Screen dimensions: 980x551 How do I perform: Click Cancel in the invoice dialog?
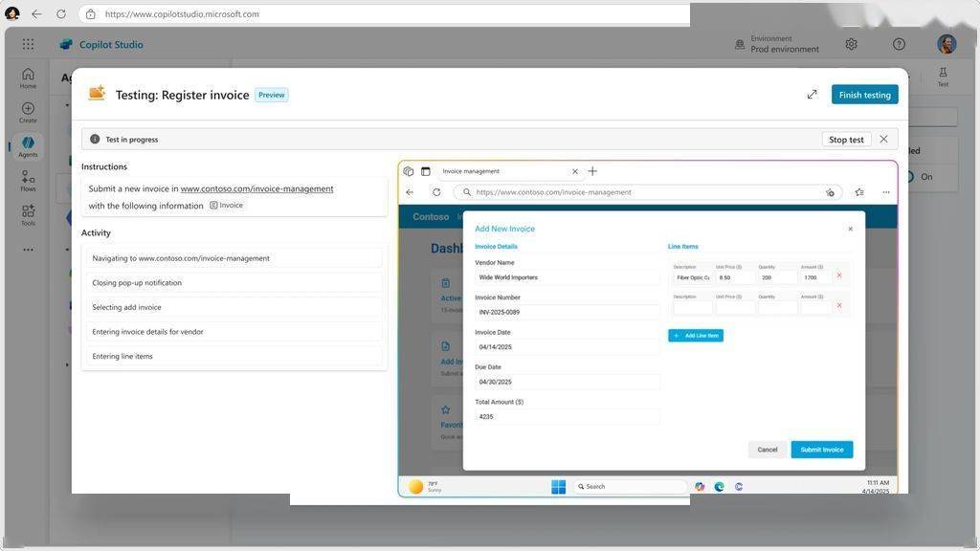pyautogui.click(x=767, y=450)
